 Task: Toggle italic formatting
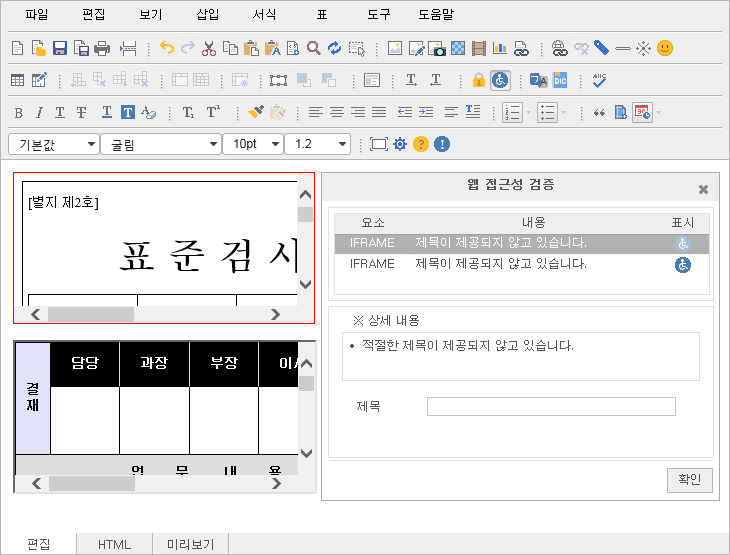pos(39,112)
